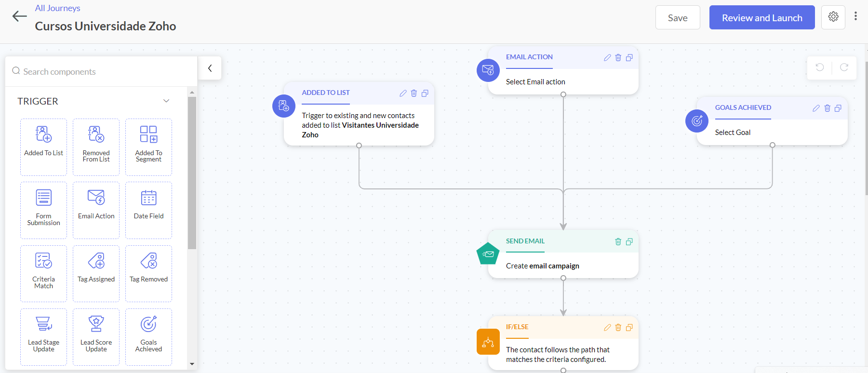Click the Save button
Screen dimensions: 868x373
coord(677,18)
